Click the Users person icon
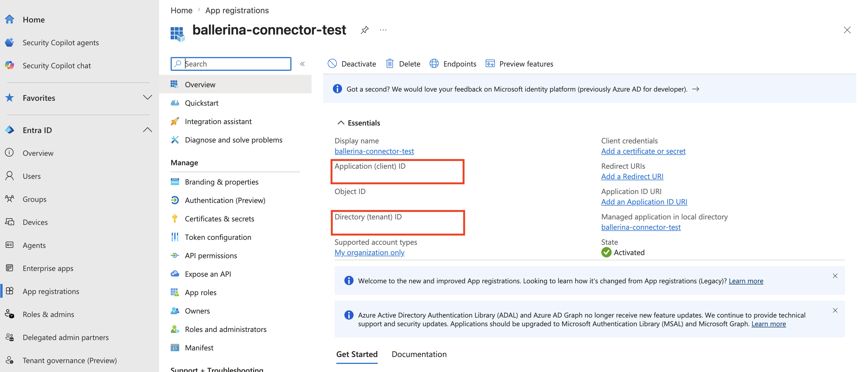 pyautogui.click(x=10, y=176)
